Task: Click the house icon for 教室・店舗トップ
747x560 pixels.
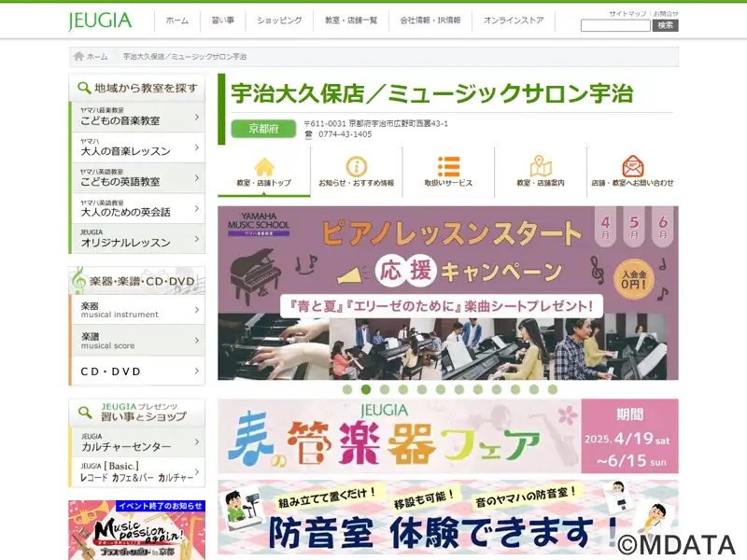Action: [x=264, y=167]
